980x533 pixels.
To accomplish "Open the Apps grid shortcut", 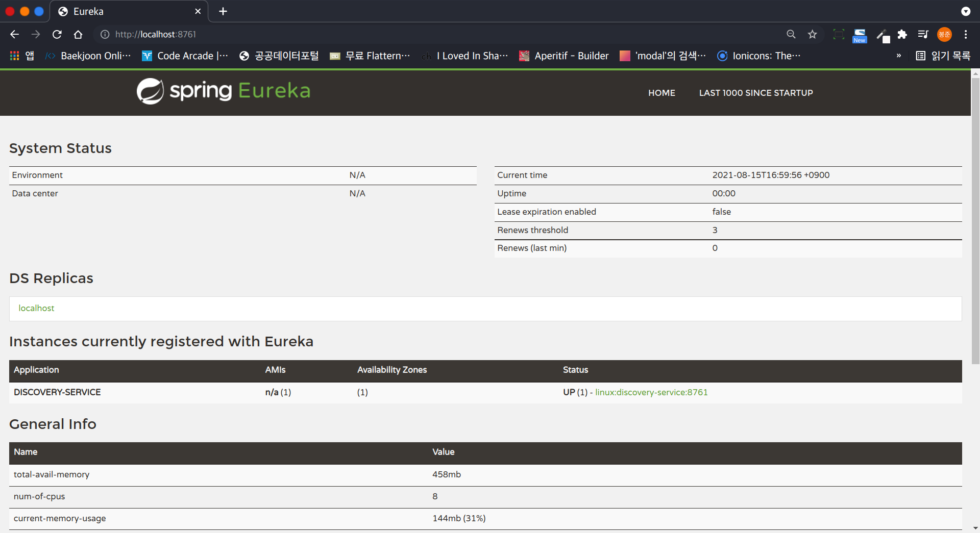I will click(x=14, y=56).
